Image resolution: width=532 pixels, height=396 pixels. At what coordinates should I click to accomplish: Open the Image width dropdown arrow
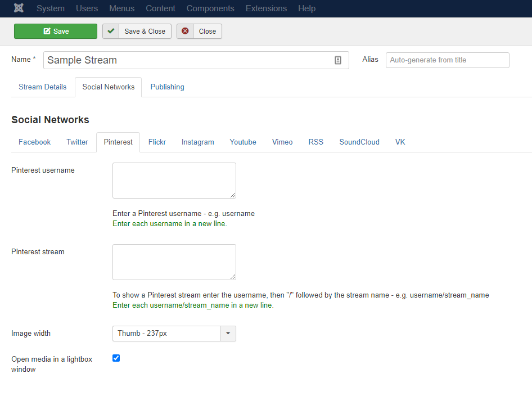pos(228,333)
